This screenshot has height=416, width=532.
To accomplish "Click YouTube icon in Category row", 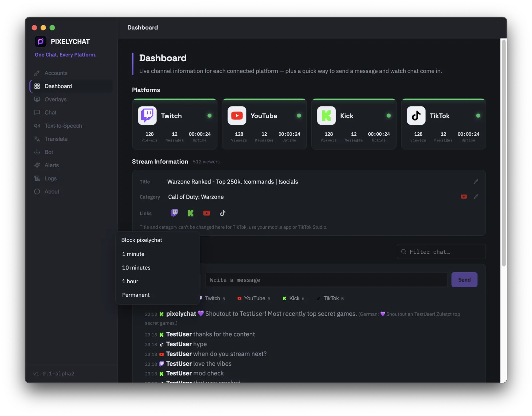I will point(464,197).
